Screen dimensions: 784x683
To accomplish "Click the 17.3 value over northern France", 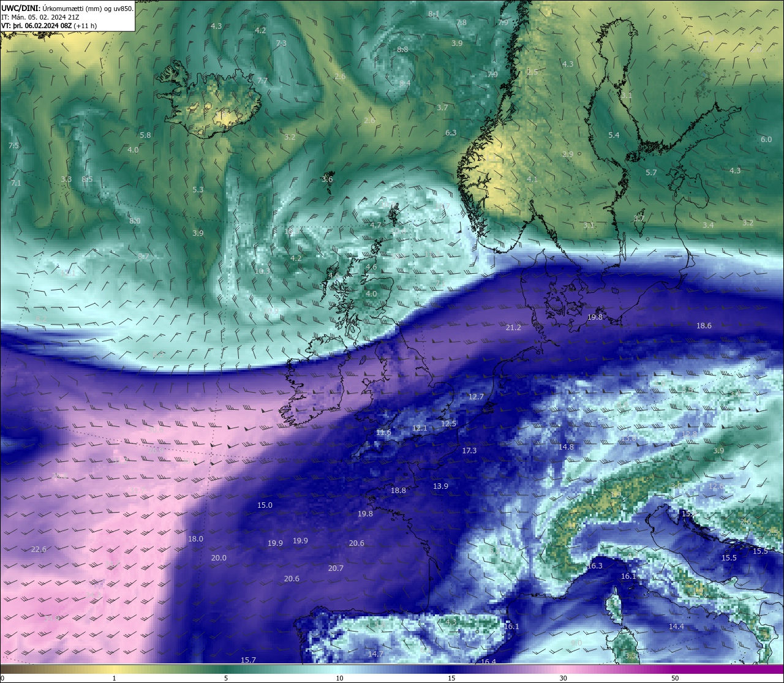I will [469, 451].
